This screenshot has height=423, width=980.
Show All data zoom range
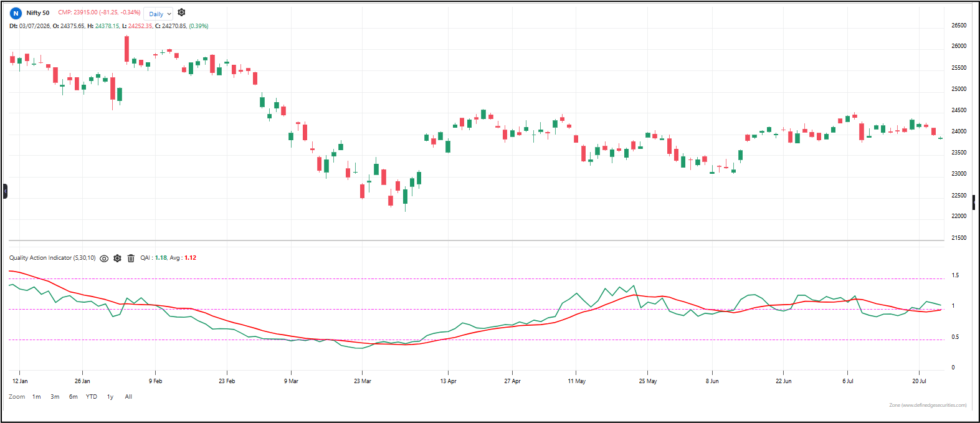tap(128, 397)
